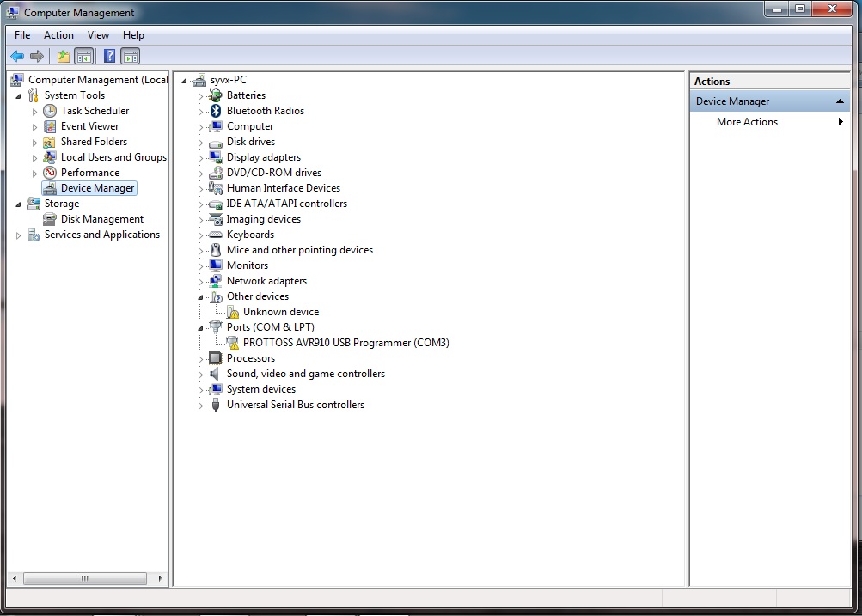This screenshot has width=862, height=616.
Task: Click the Batteries device icon
Action: [216, 95]
